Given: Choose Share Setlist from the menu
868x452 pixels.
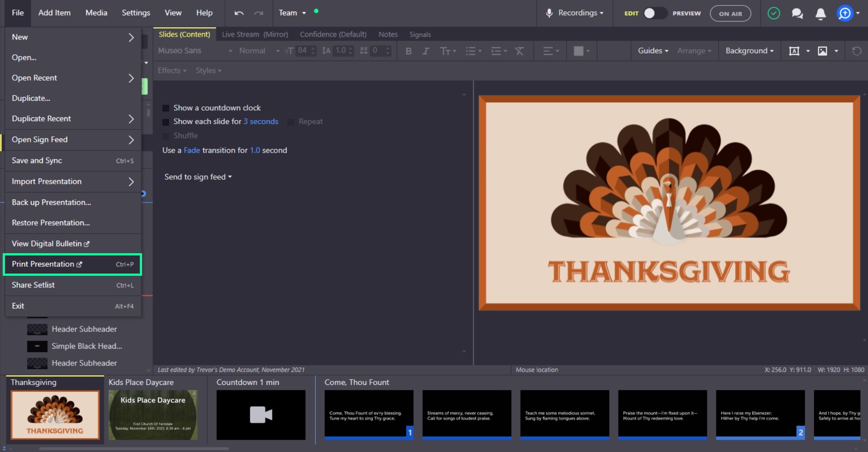Looking at the screenshot, I should tap(73, 285).
